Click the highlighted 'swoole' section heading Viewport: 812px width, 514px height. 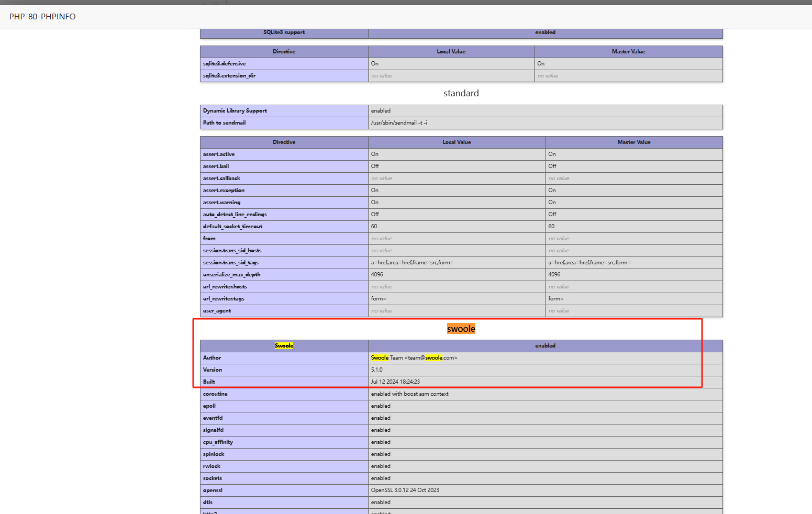(461, 329)
